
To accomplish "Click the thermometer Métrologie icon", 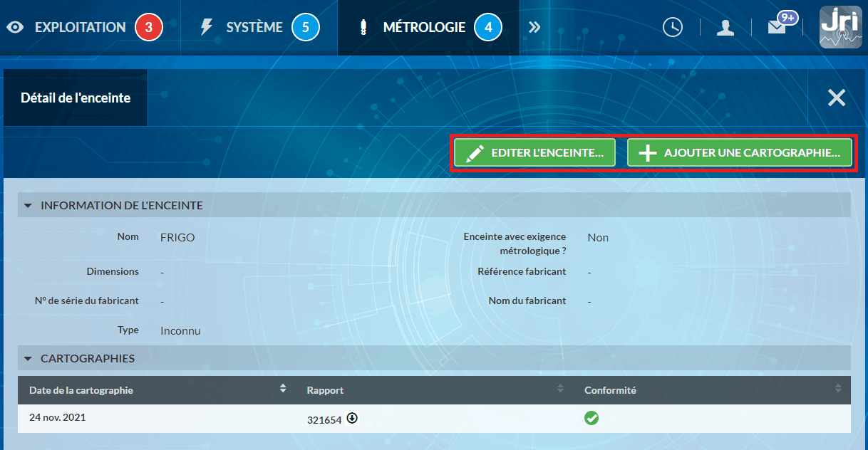I will [x=363, y=28].
